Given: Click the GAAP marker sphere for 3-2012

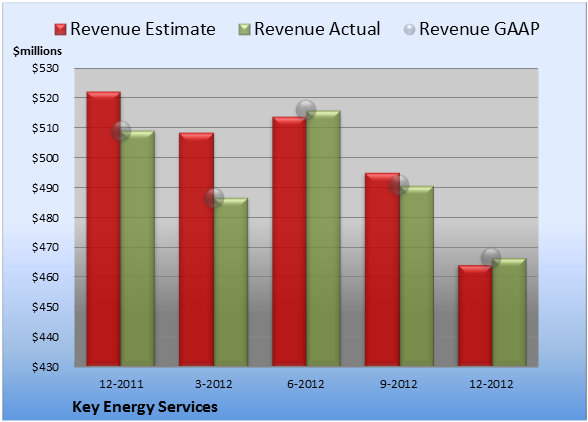Looking at the screenshot, I should coord(214,198).
